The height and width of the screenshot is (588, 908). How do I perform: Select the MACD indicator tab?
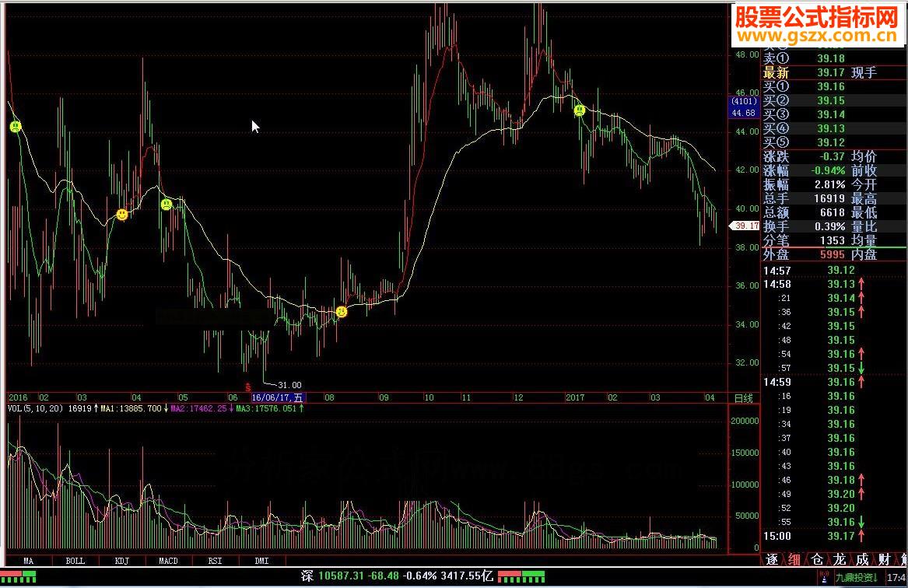click(x=169, y=561)
